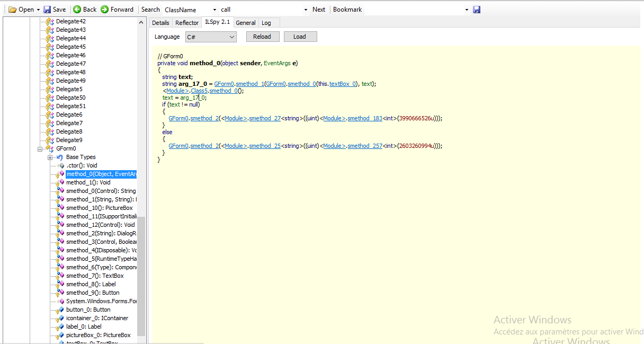644x344 pixels.
Task: Switch to the Reflector tab
Action: pos(187,23)
